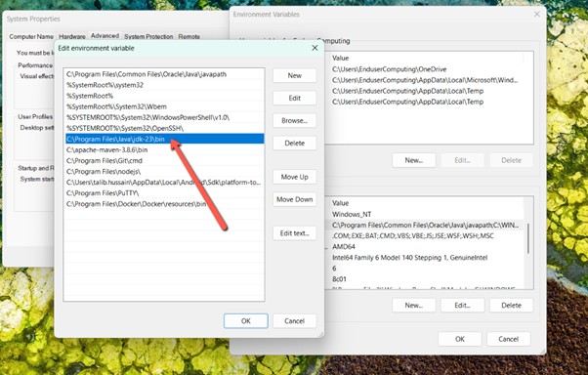This screenshot has width=588, height=375.
Task: Select the WindowsPowerShell\v1.0 path entry
Action: click(165, 117)
